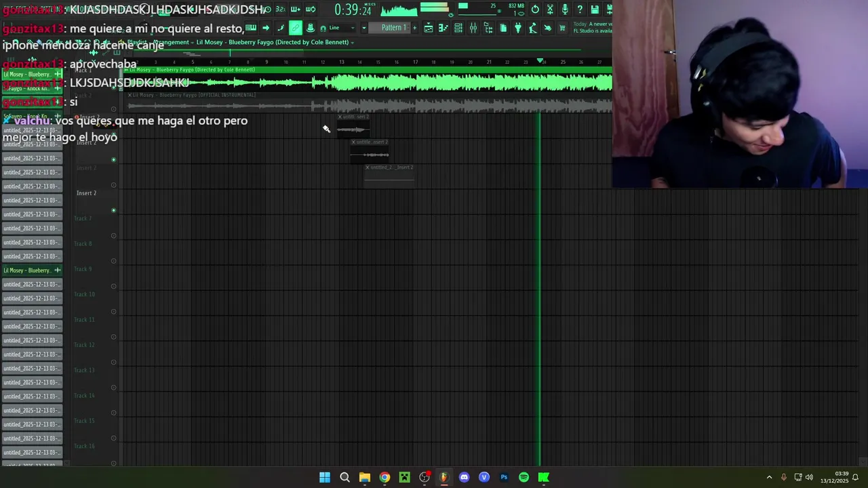The image size is (868, 488).
Task: Toggle mute on Track 8
Action: tap(113, 261)
